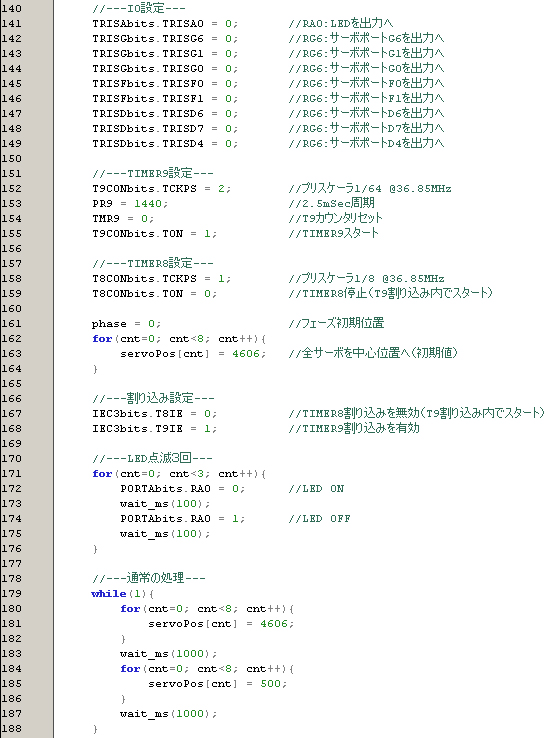Viewport: 552px width, 738px height.
Task: Click the //---TIMER9設定--- comment header
Action: (153, 173)
